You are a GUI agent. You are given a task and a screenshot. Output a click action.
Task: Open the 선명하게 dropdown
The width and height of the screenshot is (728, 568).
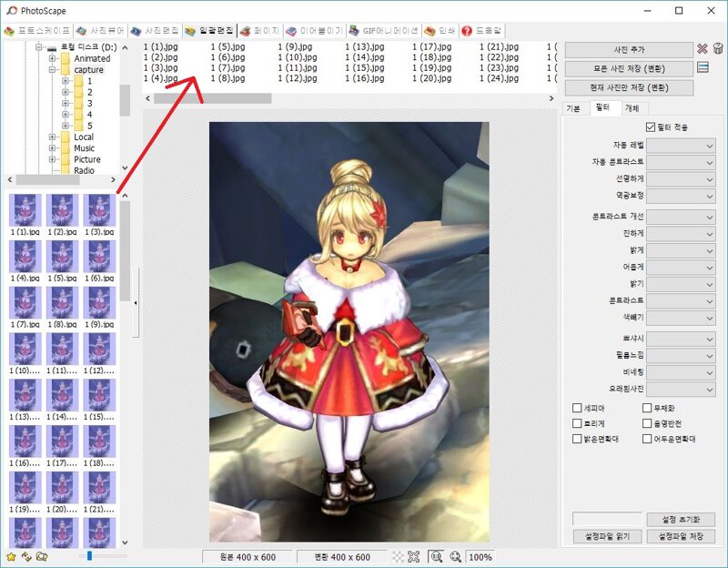pyautogui.click(x=681, y=179)
